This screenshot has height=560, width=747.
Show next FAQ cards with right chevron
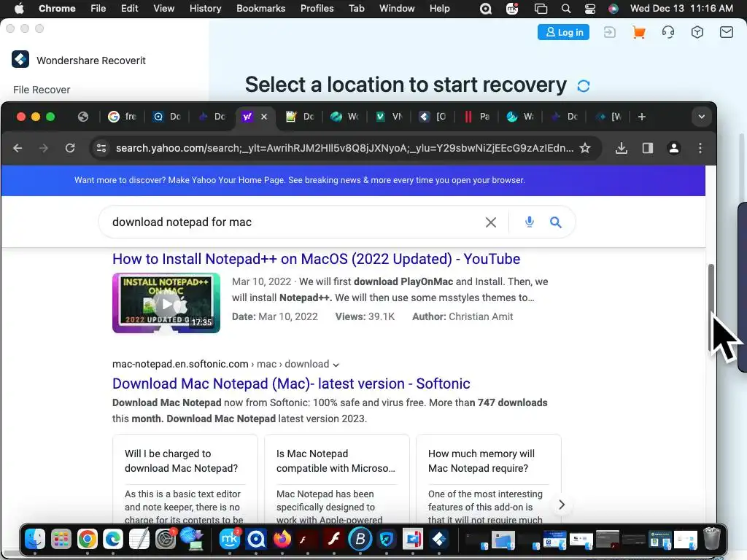(562, 505)
